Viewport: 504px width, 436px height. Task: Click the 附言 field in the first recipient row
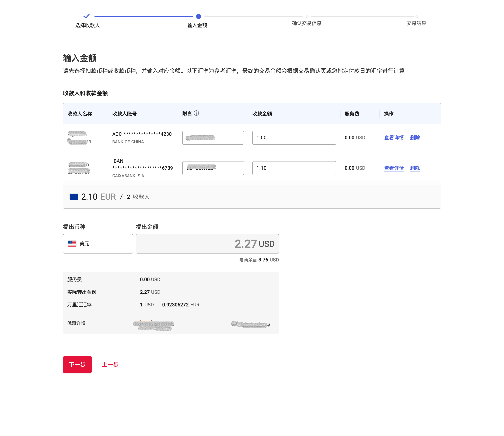[213, 138]
